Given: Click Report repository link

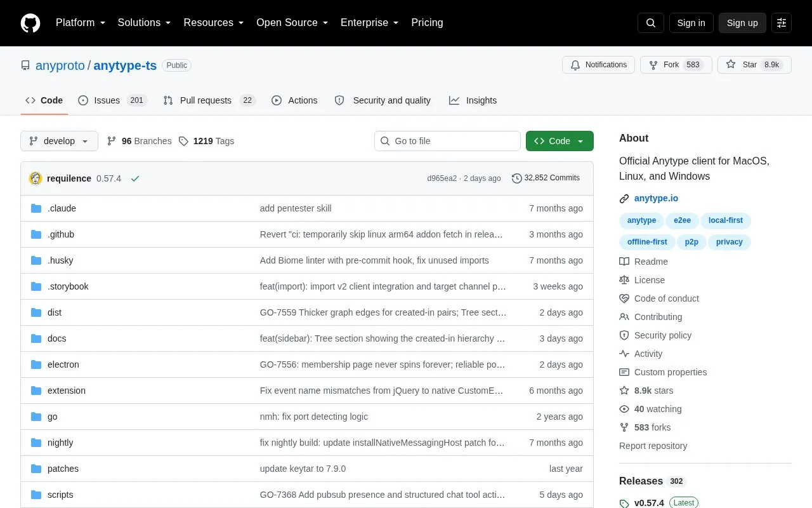Looking at the screenshot, I should [653, 446].
